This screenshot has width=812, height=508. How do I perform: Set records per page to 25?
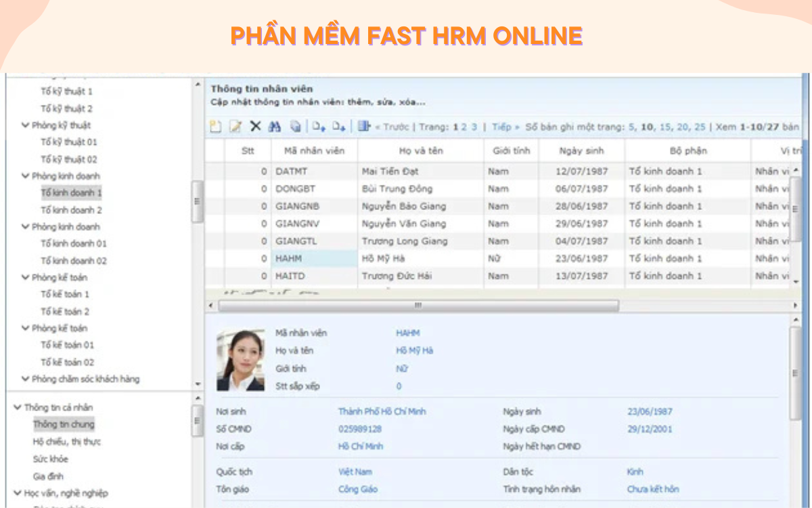tap(700, 127)
